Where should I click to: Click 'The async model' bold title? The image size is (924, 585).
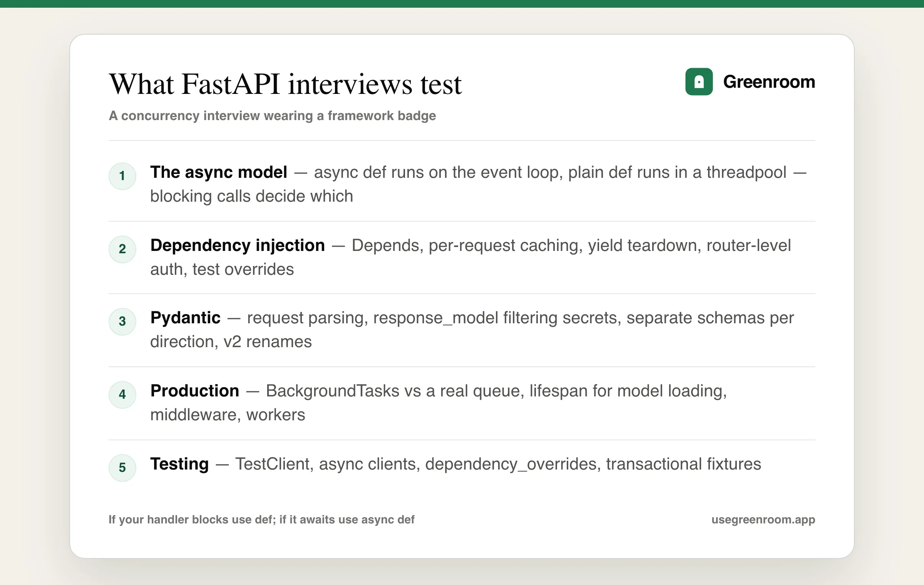coord(219,172)
